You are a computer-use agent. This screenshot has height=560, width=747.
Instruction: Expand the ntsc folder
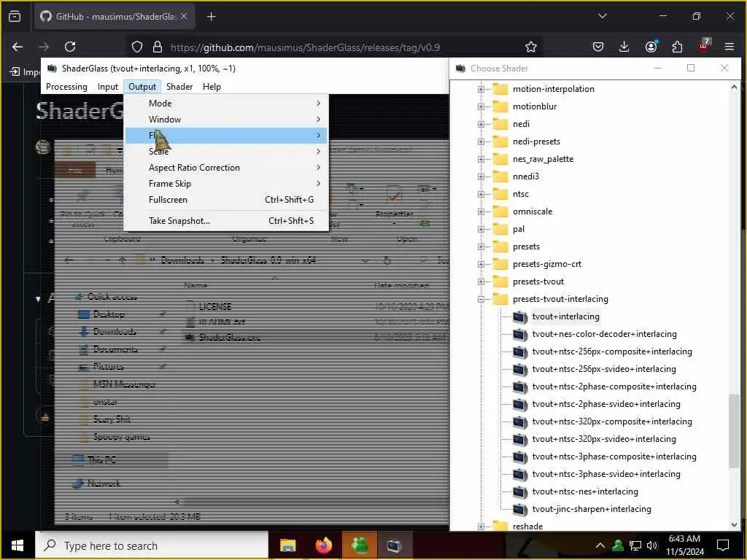481,194
